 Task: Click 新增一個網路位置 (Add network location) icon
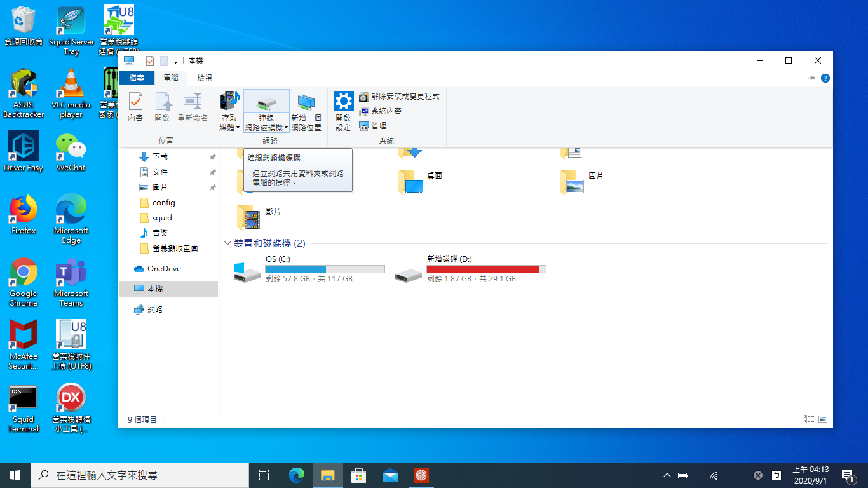tap(306, 107)
